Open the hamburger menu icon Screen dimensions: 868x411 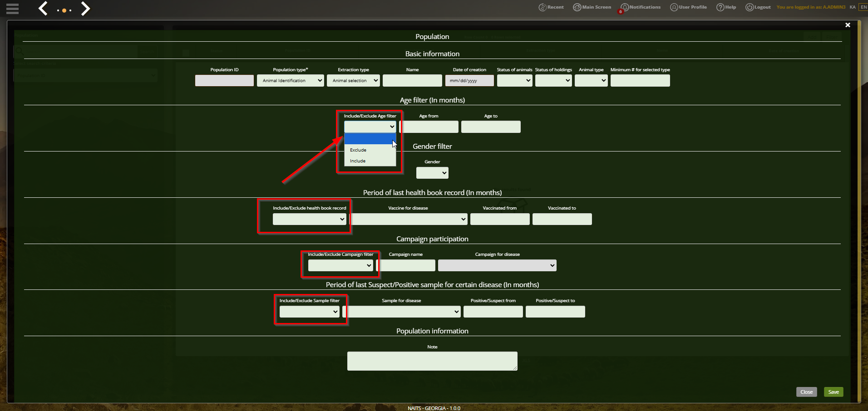(13, 9)
